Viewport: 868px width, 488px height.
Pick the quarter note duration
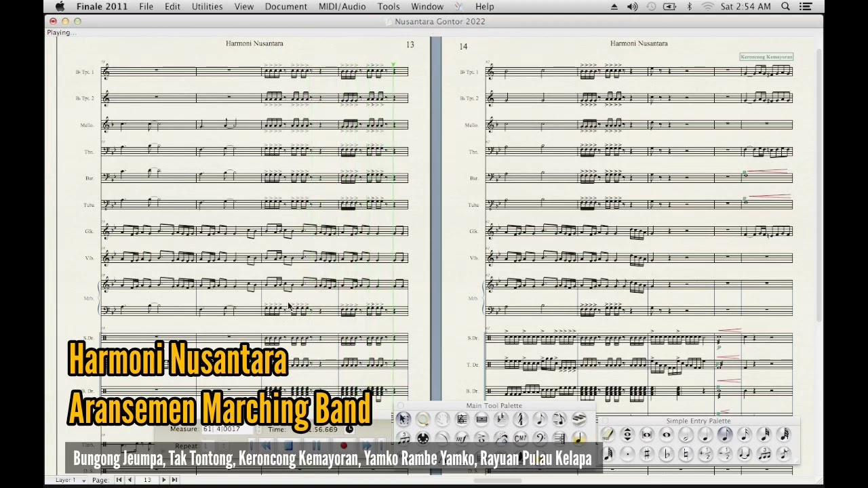click(x=705, y=434)
